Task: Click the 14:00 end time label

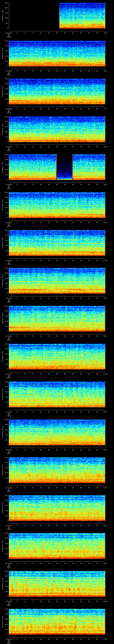Action: click(105, 374)
